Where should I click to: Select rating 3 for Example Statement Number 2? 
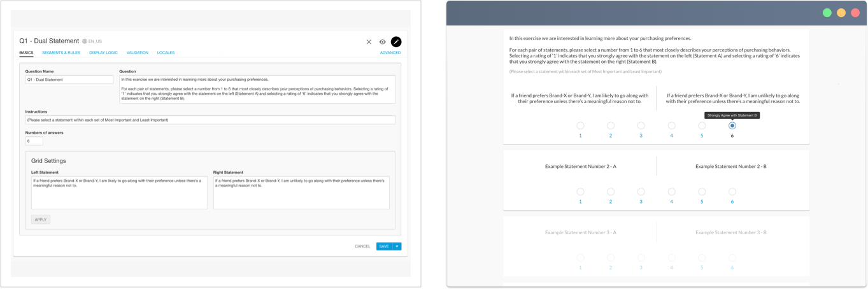point(641,192)
